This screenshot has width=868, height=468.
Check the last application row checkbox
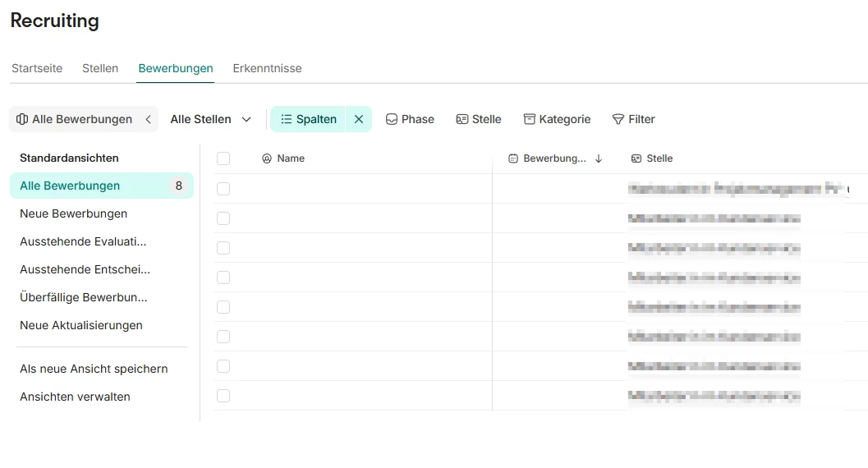click(223, 396)
